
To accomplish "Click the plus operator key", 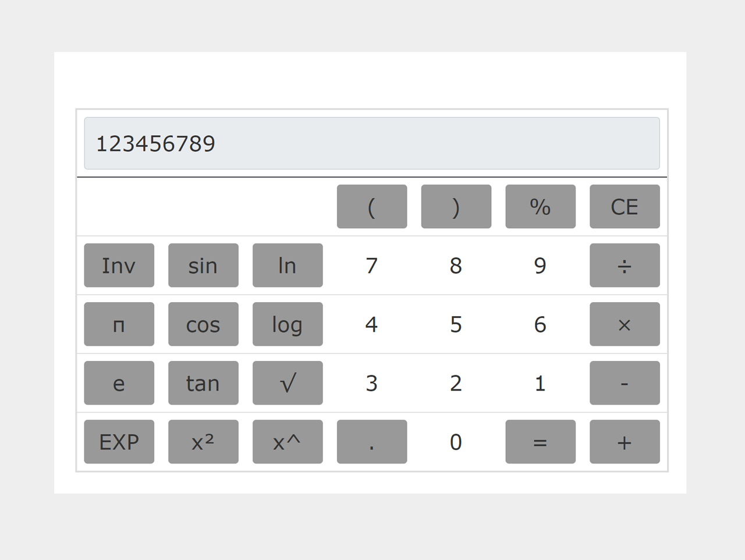I will 624,442.
